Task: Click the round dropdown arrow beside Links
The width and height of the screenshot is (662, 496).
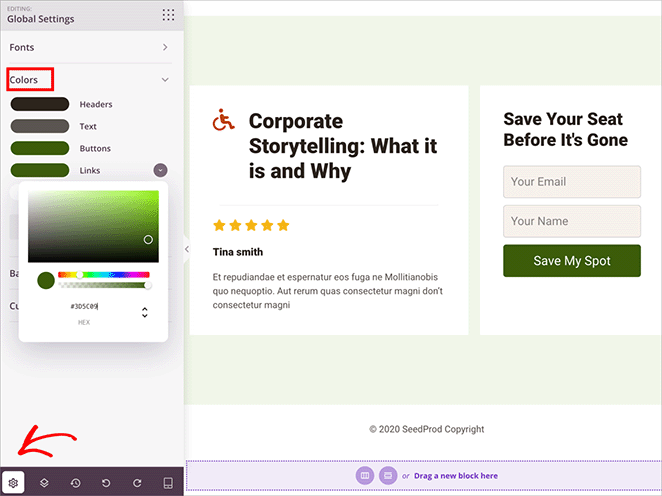Action: tap(160, 171)
